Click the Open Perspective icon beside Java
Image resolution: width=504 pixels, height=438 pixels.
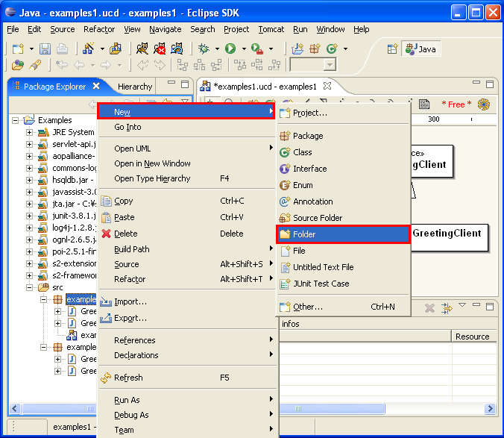pos(392,49)
